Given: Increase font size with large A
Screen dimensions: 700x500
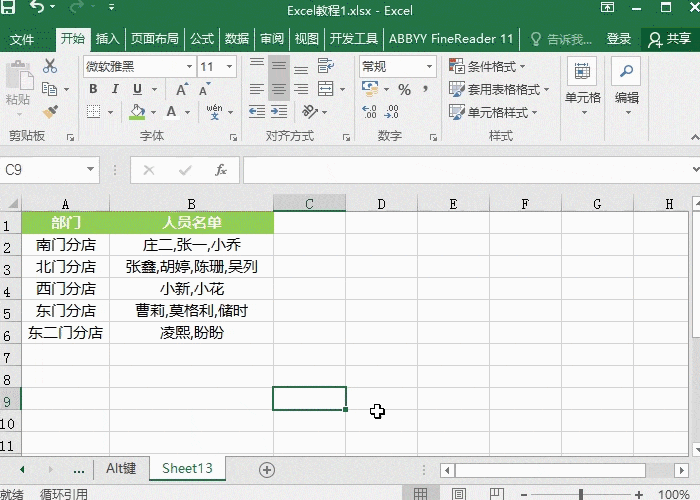Looking at the screenshot, I should 182,89.
